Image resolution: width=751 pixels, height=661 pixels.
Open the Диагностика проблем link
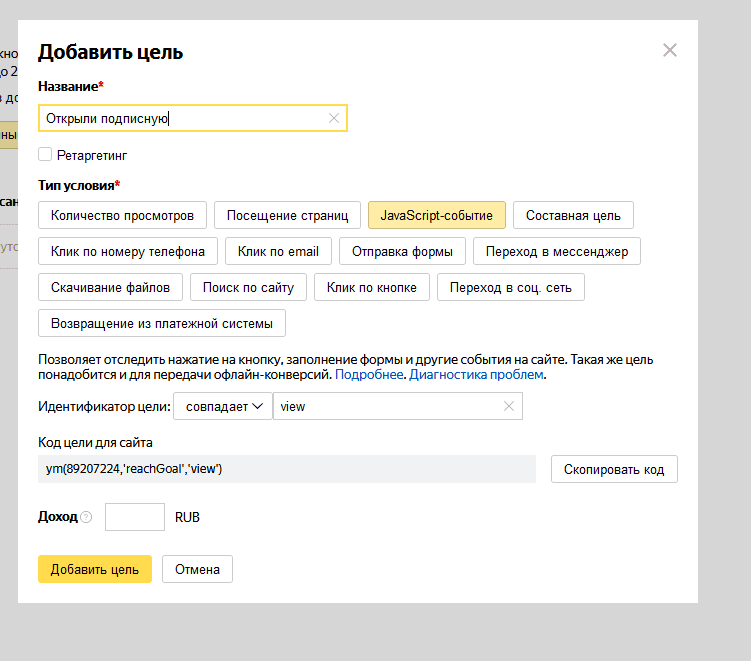477,375
